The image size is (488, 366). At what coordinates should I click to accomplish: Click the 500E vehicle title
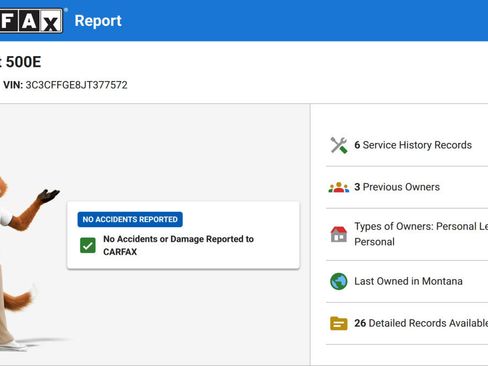[x=23, y=62]
